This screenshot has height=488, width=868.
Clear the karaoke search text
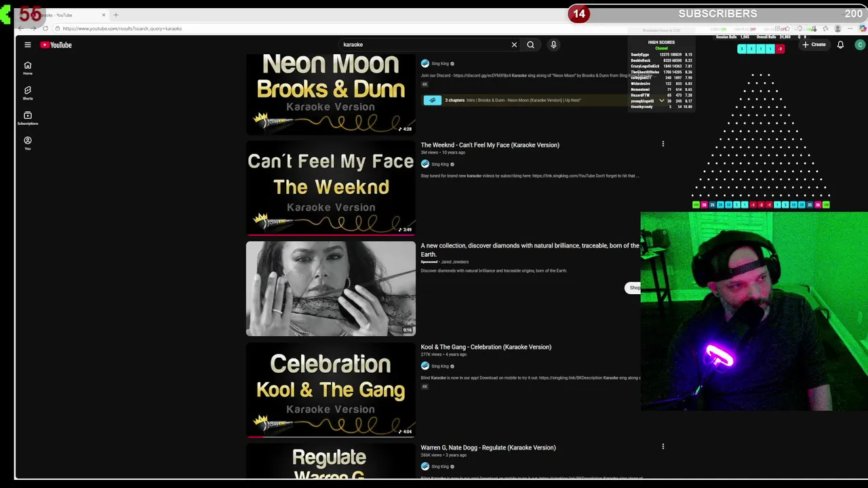(x=514, y=45)
